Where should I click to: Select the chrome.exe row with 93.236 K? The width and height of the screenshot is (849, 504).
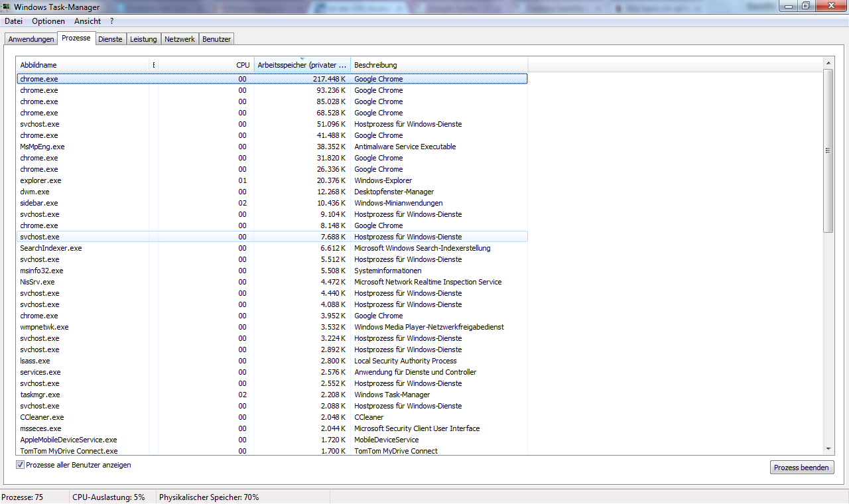click(x=272, y=90)
